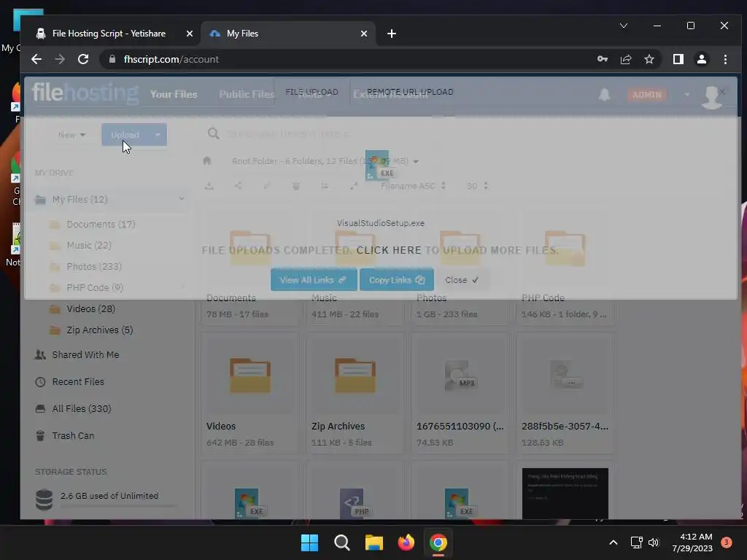The image size is (747, 560).
Task: Select the 288f5b5e-3057-4 file
Action: point(565,393)
